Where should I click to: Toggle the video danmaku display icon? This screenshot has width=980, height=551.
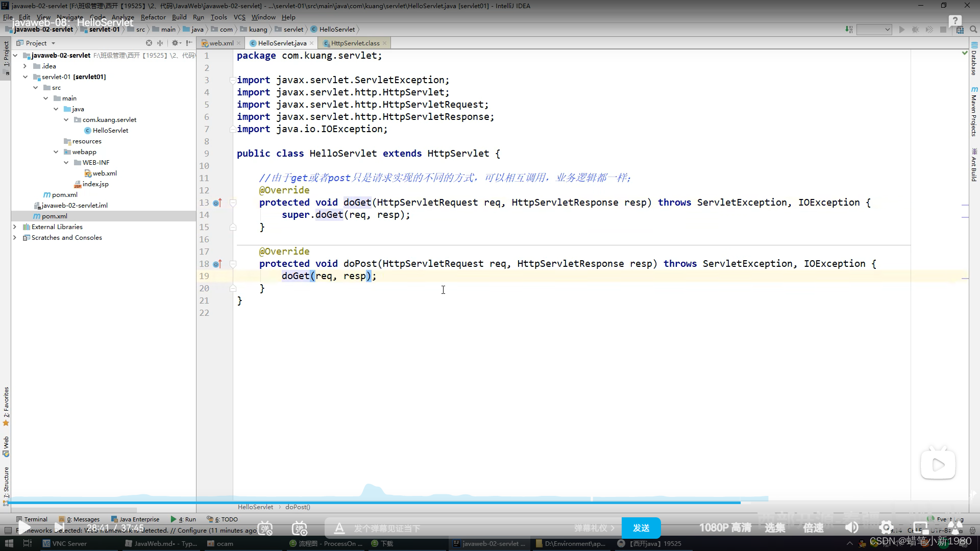point(265,528)
